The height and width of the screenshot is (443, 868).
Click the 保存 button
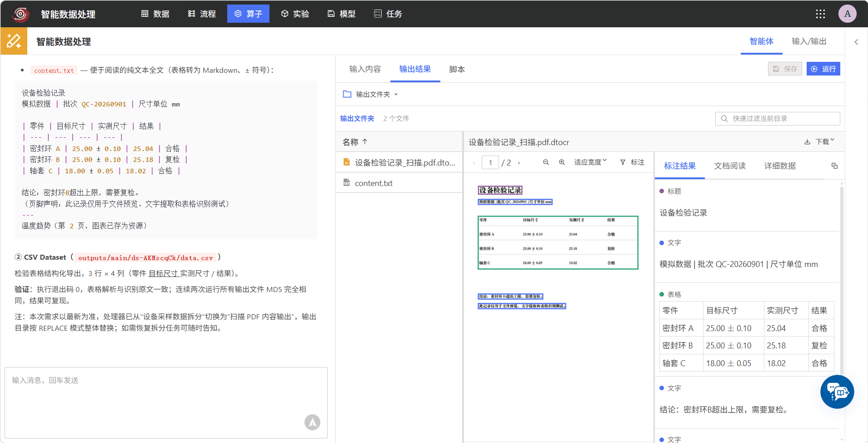[x=785, y=69]
